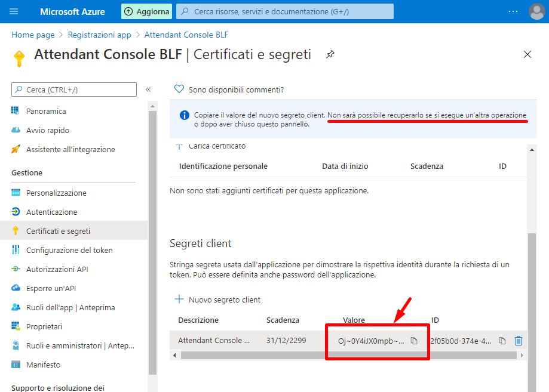
Task: Delete the client secret with trash icon
Action: (519, 341)
